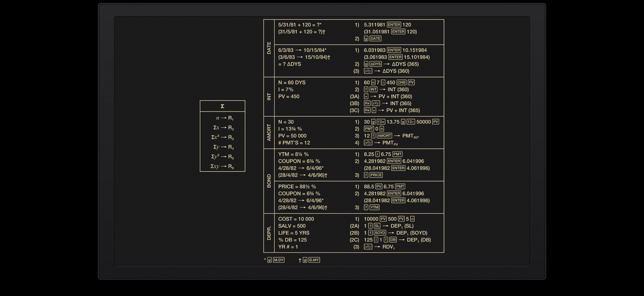Click x≷y key beside ΔDYS (360)
The height and width of the screenshot is (296, 644).
(368, 71)
